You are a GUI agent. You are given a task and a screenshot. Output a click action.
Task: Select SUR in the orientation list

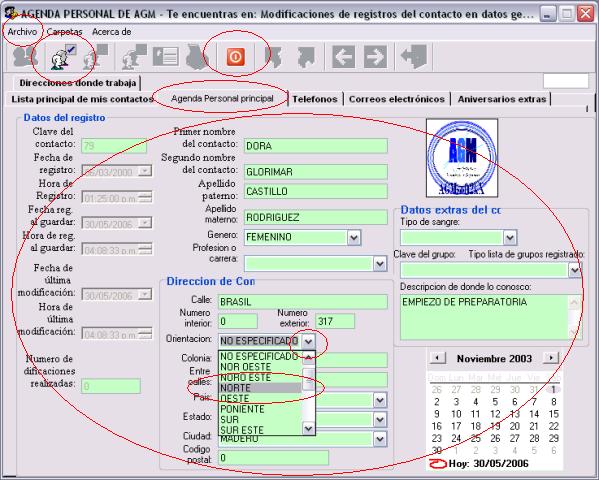260,420
